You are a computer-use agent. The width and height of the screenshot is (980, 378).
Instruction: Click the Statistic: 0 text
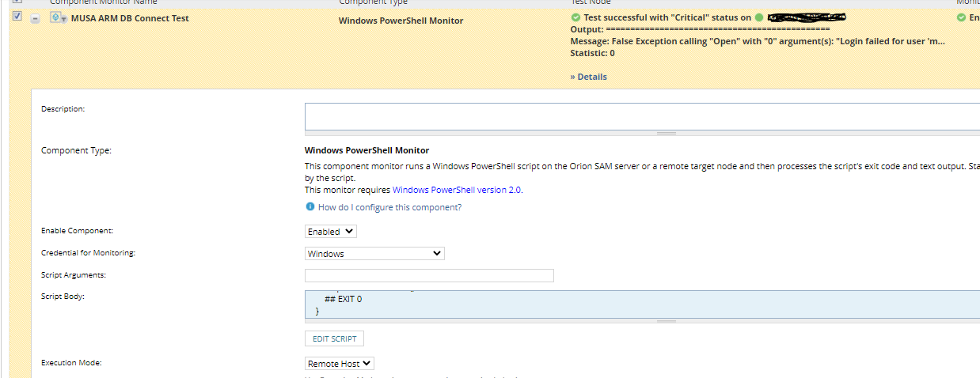click(592, 53)
